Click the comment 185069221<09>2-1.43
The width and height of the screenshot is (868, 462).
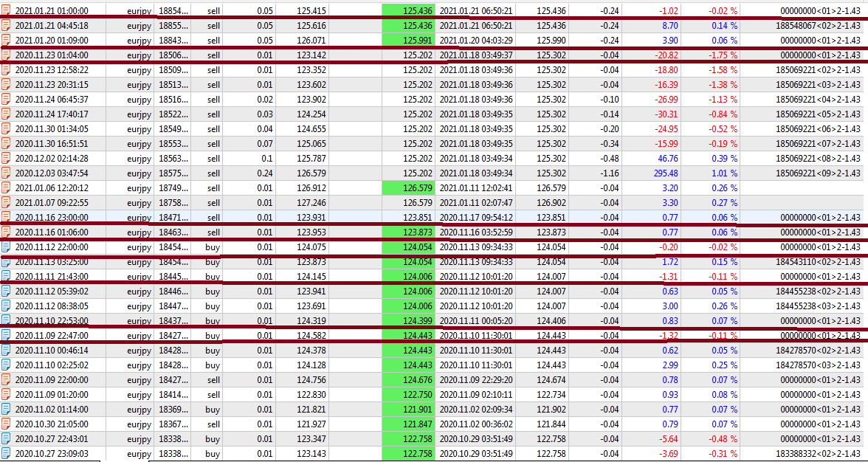(818, 173)
